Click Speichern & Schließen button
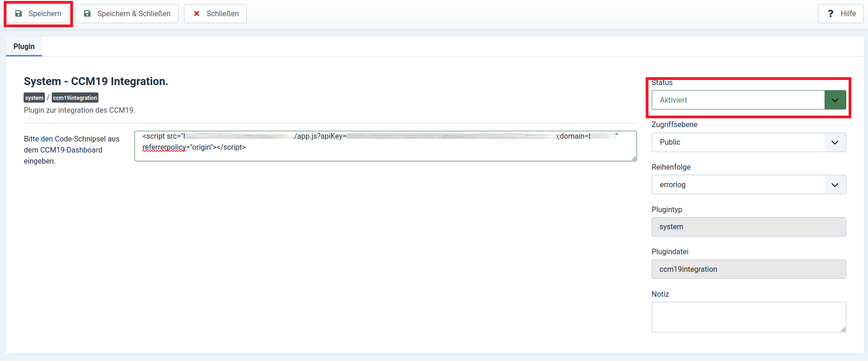This screenshot has width=868, height=361. pyautogui.click(x=127, y=14)
